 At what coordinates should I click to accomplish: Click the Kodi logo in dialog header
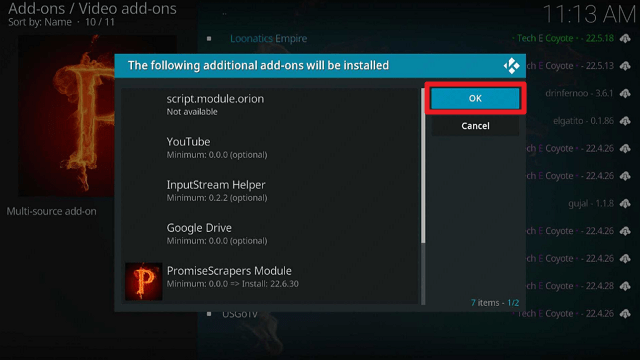pos(511,66)
